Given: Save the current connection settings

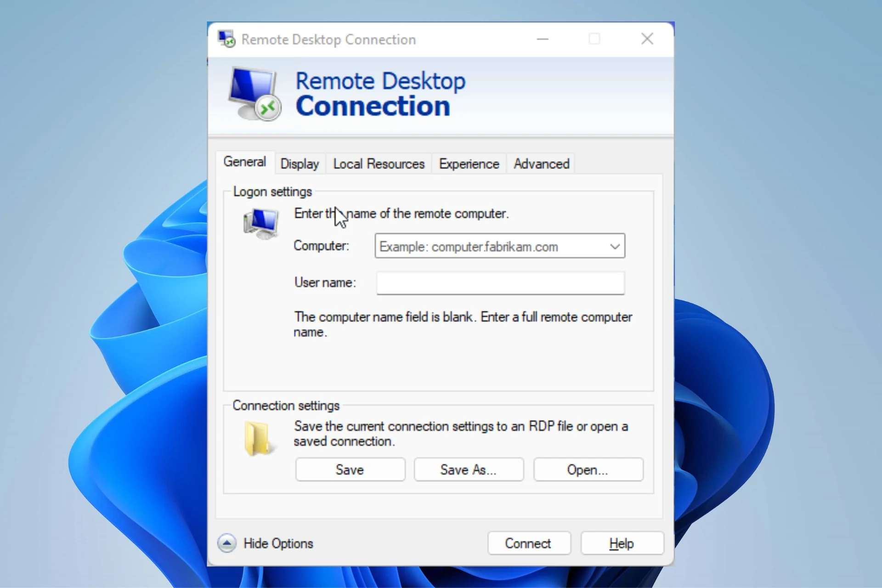Looking at the screenshot, I should click(350, 469).
